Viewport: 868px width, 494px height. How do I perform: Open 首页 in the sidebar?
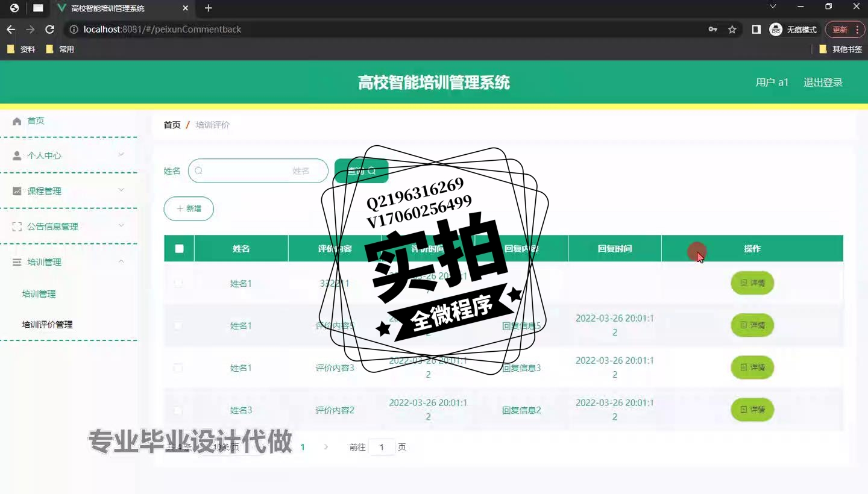click(x=36, y=120)
